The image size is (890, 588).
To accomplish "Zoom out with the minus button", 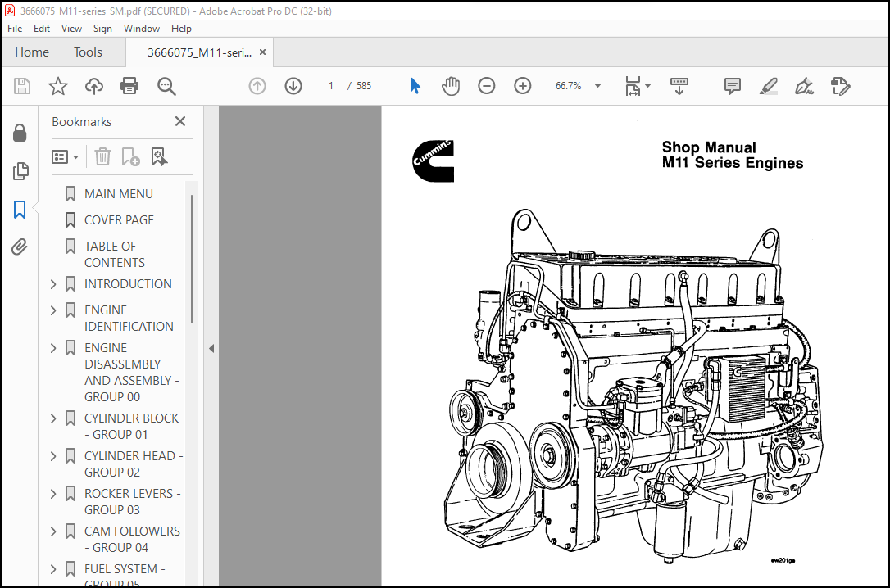I will click(487, 86).
